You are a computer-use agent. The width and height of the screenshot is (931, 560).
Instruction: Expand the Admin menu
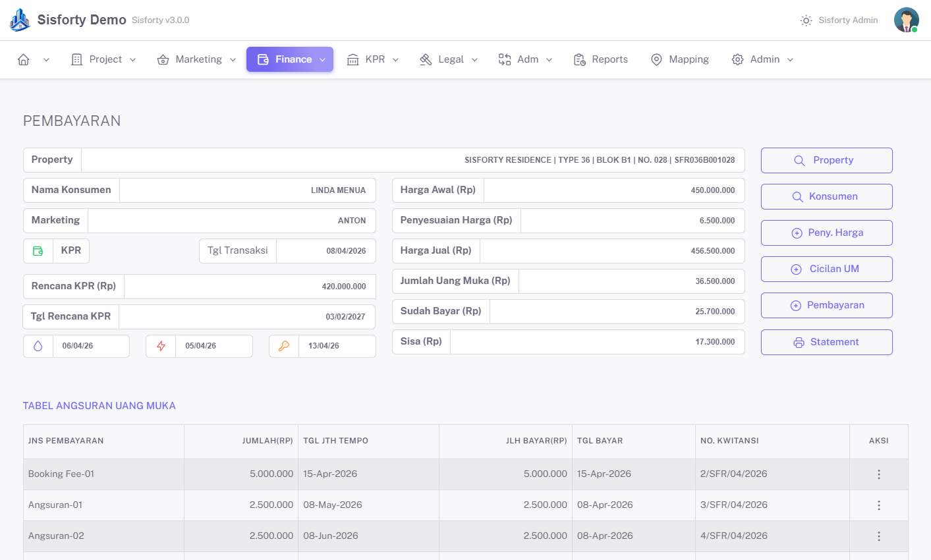(762, 59)
